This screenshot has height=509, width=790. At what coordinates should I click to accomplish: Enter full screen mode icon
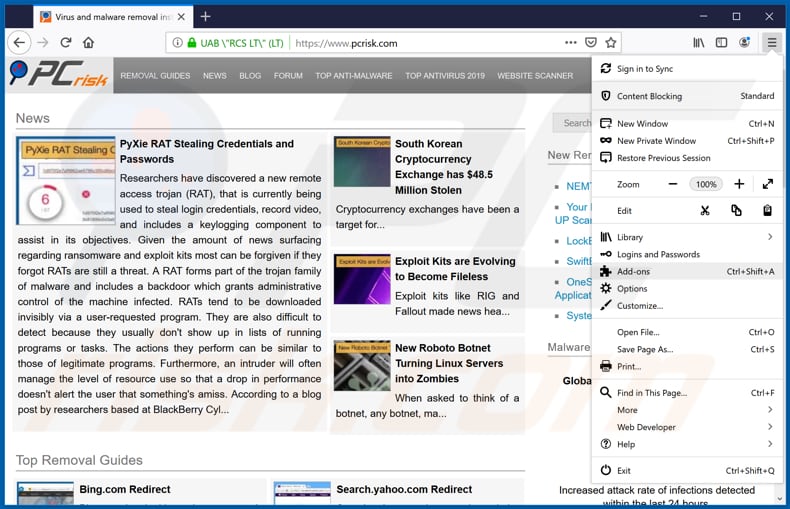coord(768,184)
